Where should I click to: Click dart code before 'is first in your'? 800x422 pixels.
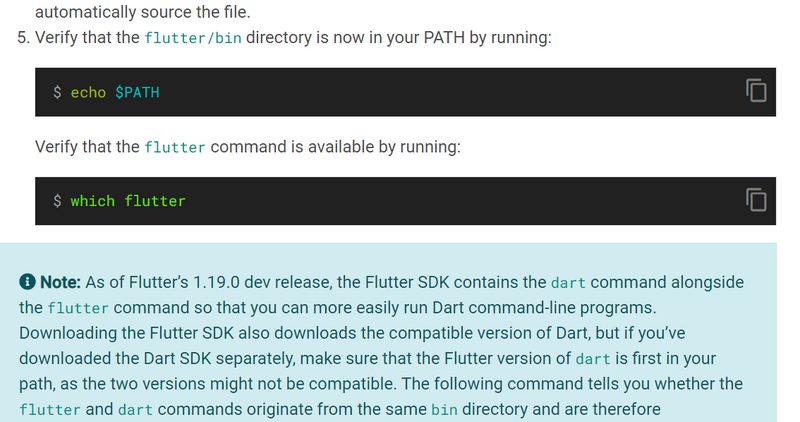point(593,359)
